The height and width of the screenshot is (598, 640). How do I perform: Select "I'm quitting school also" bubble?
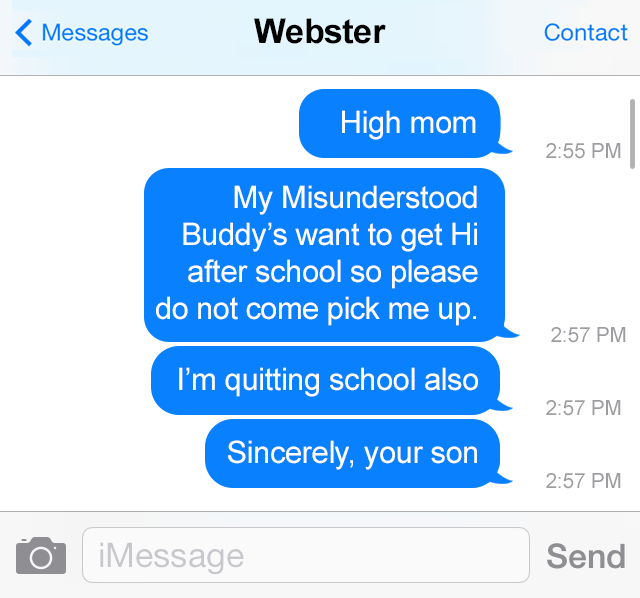(x=328, y=380)
